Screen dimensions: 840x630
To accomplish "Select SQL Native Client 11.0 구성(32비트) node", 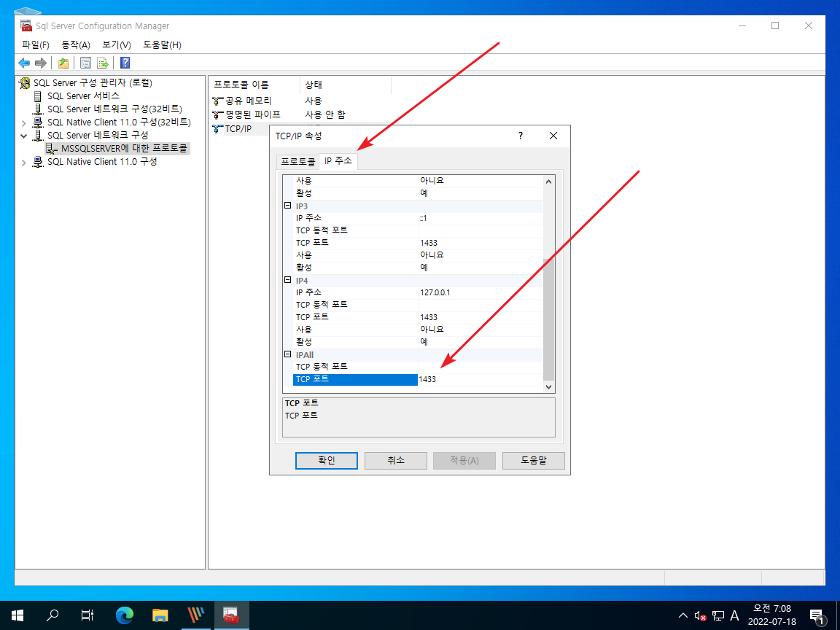I will pos(119,122).
